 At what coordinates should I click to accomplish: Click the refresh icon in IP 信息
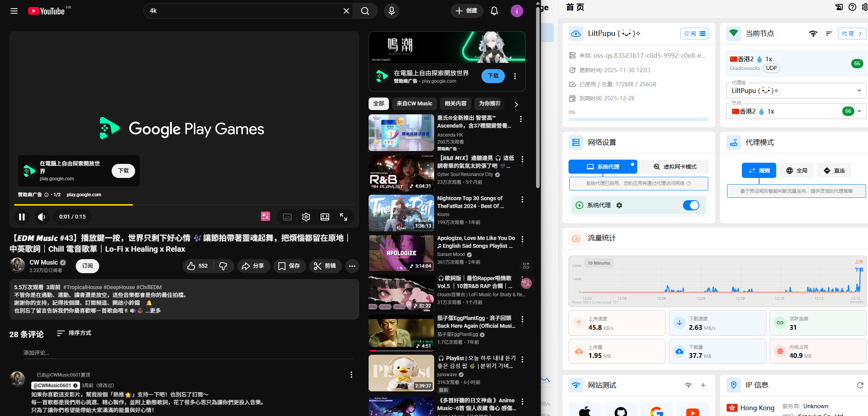tap(860, 385)
